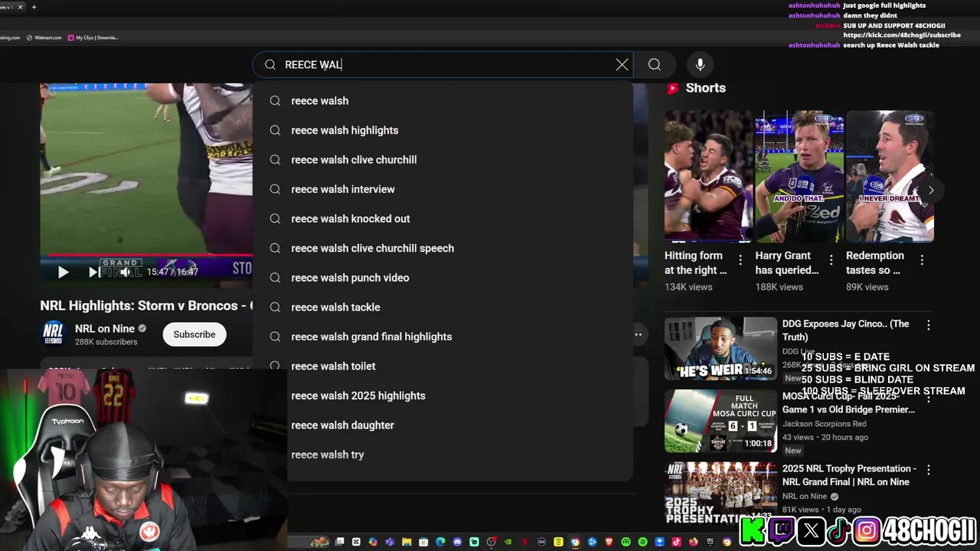Open Microsoft Teams from the taskbar
The height and width of the screenshot is (551, 980).
[390, 542]
